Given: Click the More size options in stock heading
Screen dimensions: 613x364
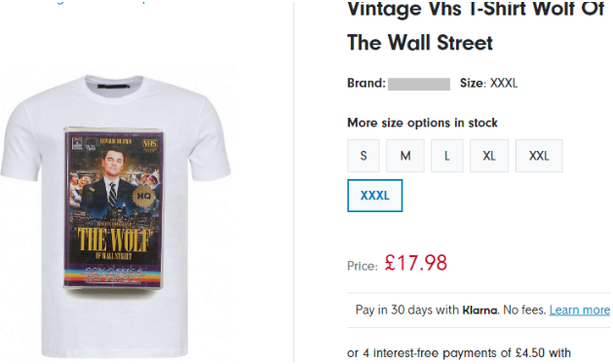Looking at the screenshot, I should (422, 123).
